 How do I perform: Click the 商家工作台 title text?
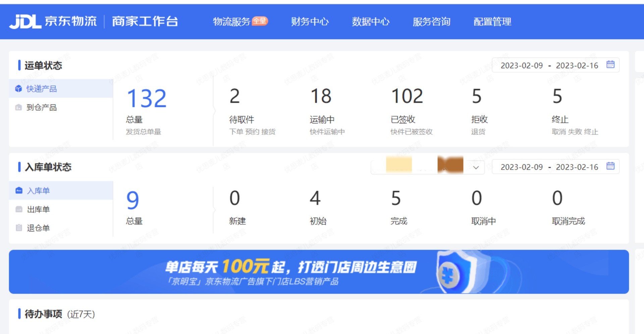point(145,21)
